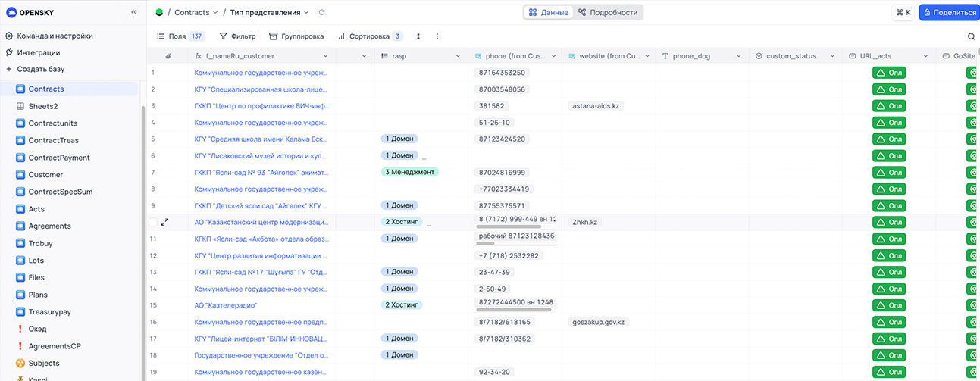This screenshot has height=381, width=980.
Task: Click the plus icon for Создать базу
Action: [x=10, y=69]
